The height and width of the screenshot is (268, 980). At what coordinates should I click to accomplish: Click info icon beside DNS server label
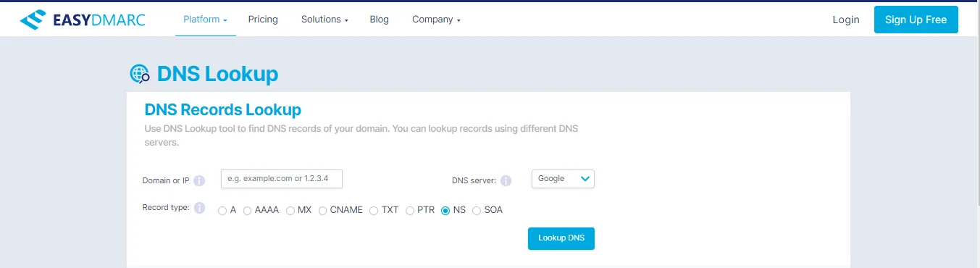point(506,180)
